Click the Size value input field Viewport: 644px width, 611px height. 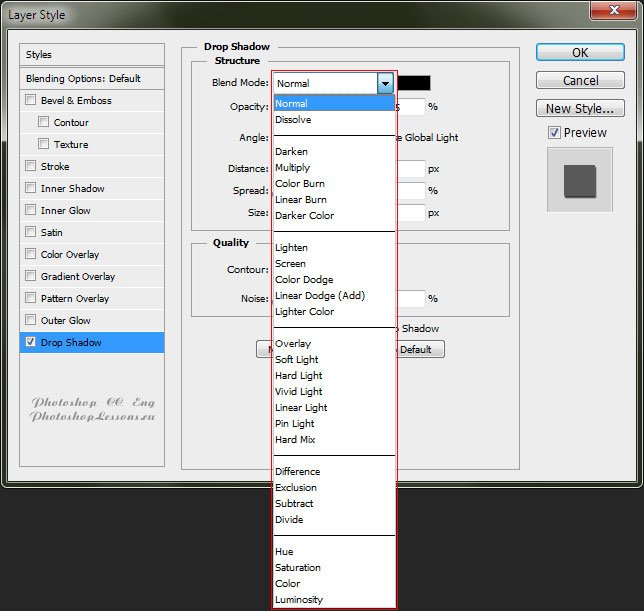click(x=411, y=212)
